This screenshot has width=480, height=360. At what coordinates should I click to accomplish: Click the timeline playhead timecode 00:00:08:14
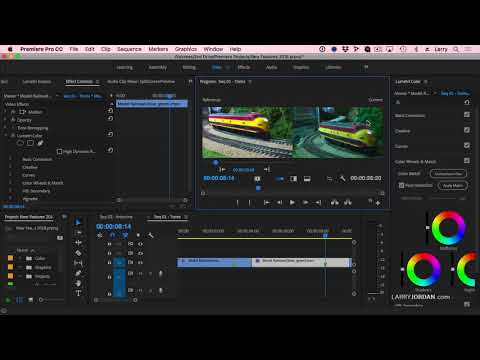pyautogui.click(x=114, y=227)
